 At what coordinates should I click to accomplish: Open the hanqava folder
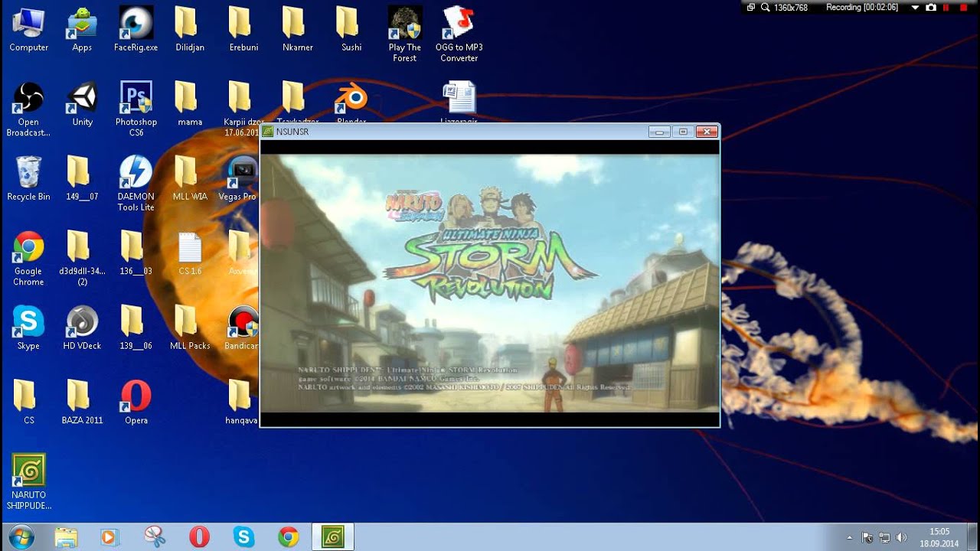click(240, 403)
